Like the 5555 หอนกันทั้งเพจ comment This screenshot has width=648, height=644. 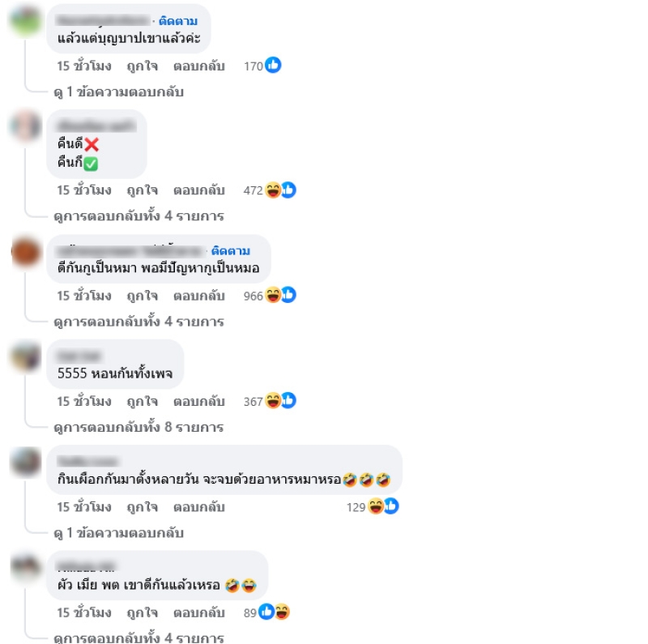pyautogui.click(x=143, y=401)
